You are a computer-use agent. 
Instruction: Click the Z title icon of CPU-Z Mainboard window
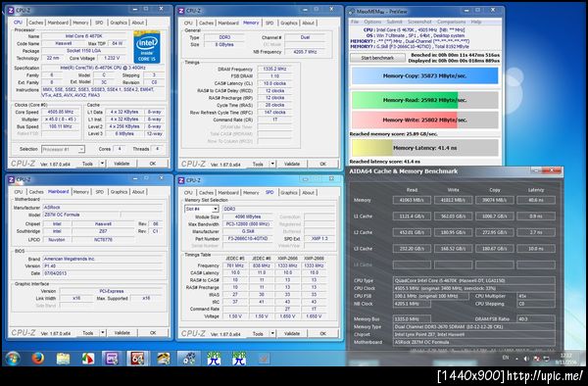pyautogui.click(x=11, y=179)
